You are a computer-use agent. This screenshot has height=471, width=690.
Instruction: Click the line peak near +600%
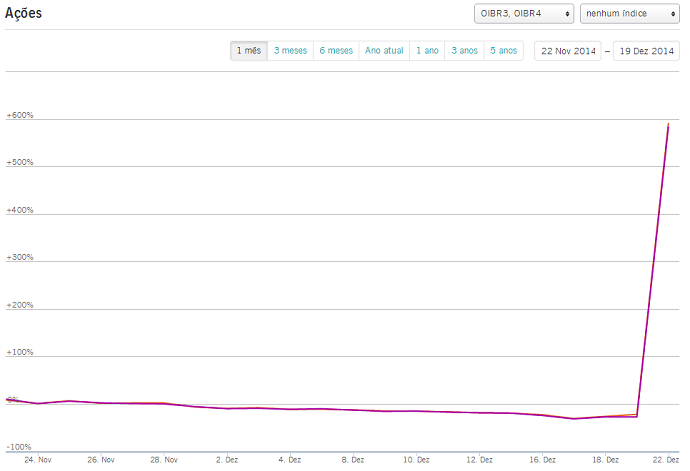(668, 125)
